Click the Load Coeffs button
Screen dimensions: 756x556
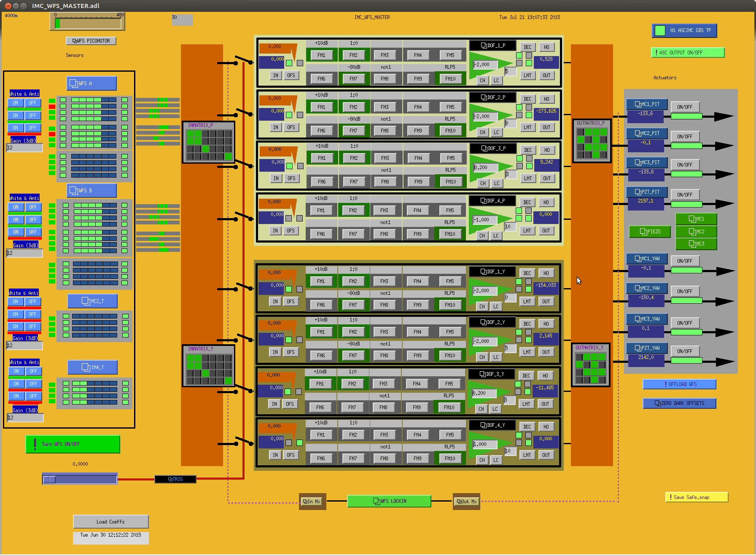coord(110,522)
